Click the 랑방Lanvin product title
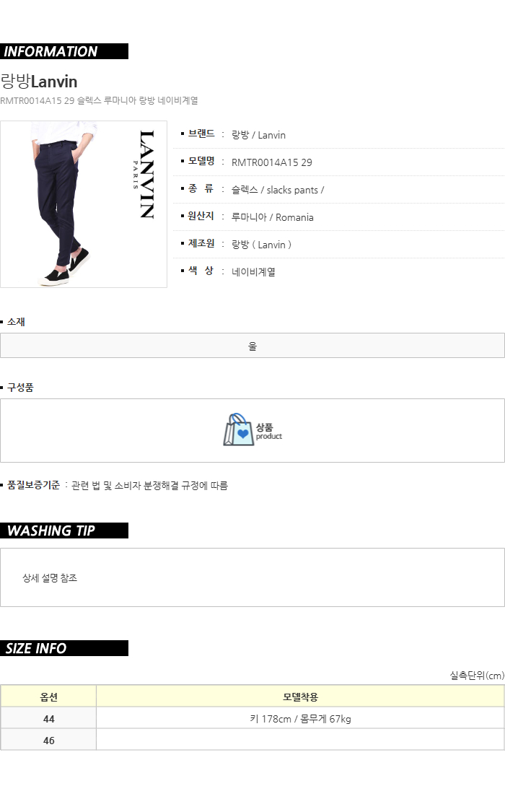The width and height of the screenshot is (505, 812). point(39,82)
